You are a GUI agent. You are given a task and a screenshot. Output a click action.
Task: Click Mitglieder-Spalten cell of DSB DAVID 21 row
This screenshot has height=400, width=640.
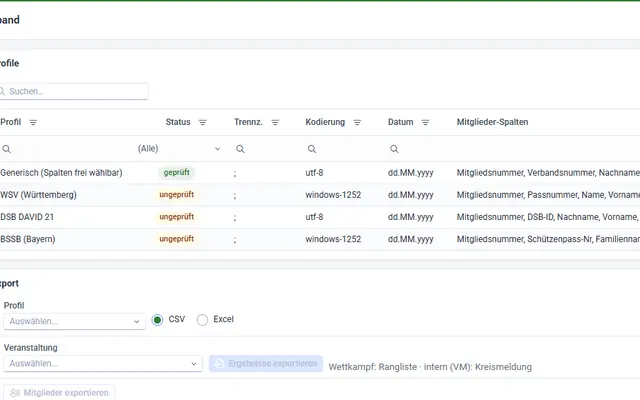[x=548, y=217]
